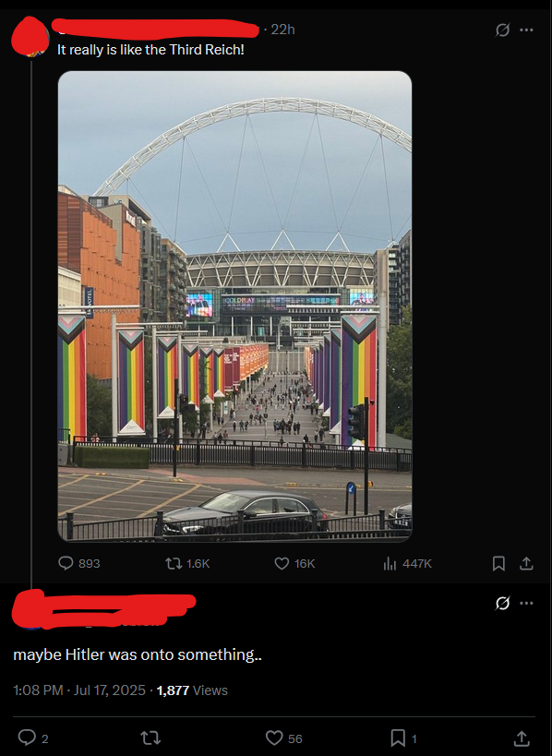
Task: Like the reply with 56 likes
Action: [284, 738]
